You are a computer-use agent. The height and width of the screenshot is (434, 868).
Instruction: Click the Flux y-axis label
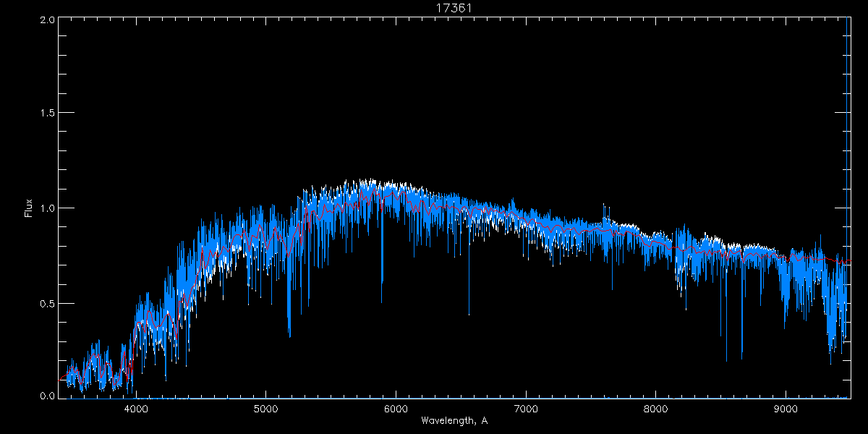click(x=29, y=208)
